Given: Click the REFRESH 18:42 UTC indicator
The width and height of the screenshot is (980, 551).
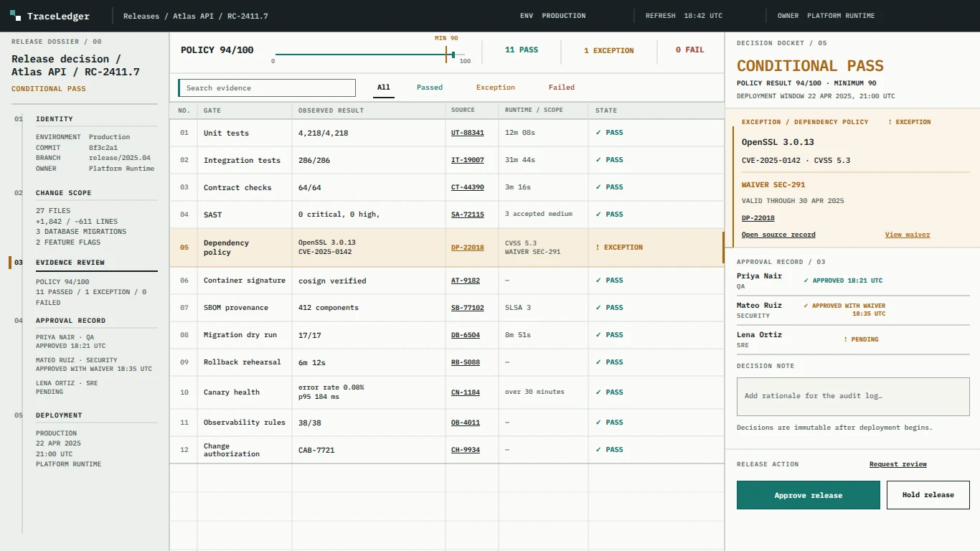Looking at the screenshot, I should click(684, 16).
